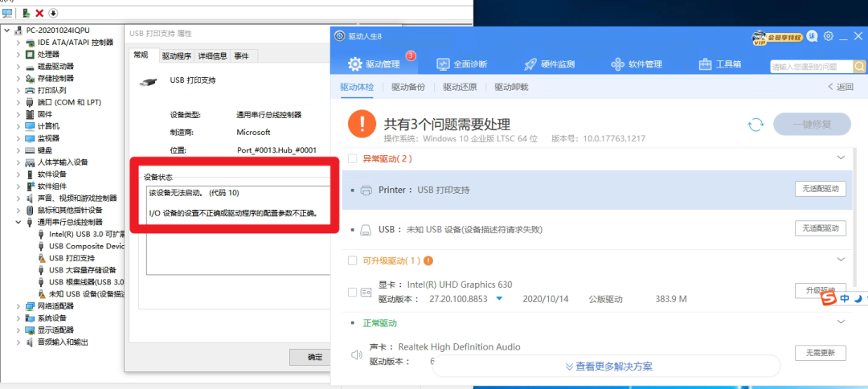Switch to the 软件管理 main tab
Screen dimensions: 868x389
click(637, 64)
